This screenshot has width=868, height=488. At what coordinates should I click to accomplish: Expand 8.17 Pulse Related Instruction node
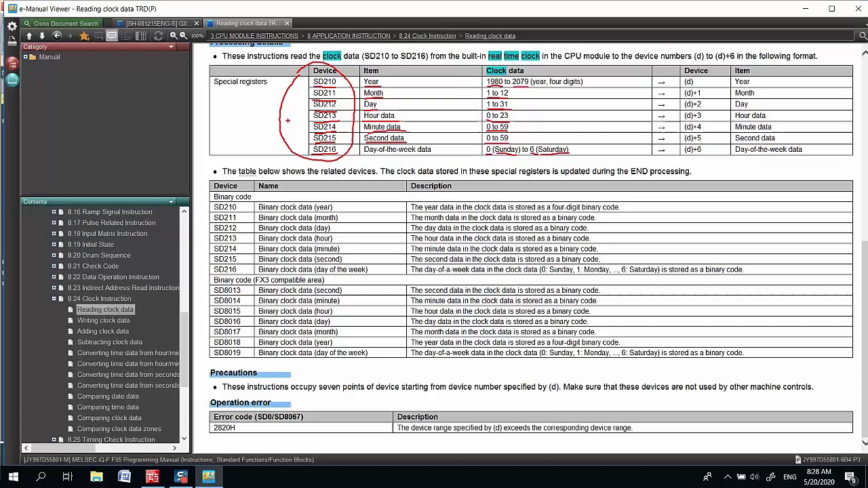pos(54,222)
